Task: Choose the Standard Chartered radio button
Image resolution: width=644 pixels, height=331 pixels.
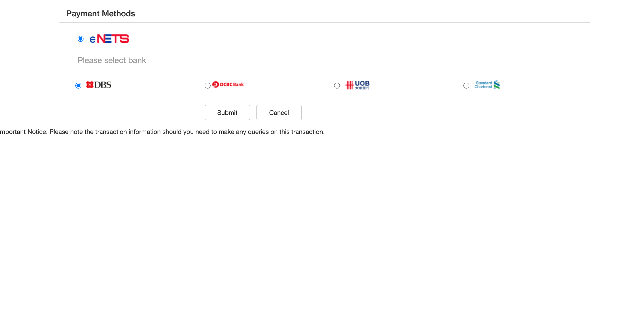Action: coord(466,86)
